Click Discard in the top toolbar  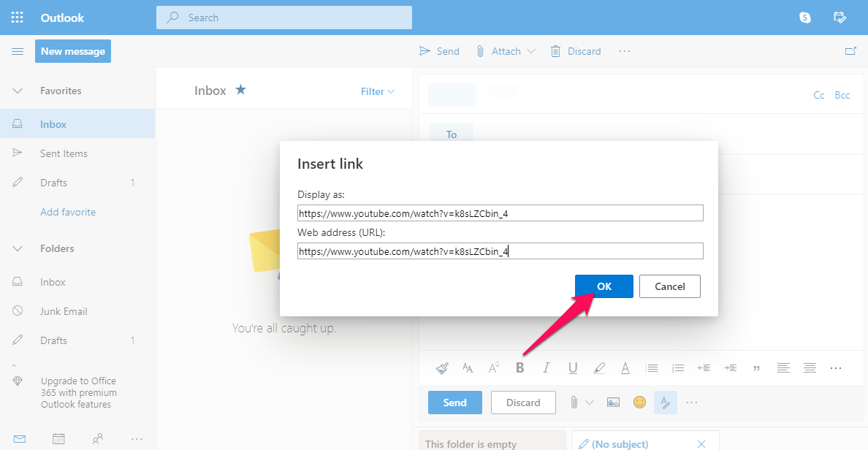(576, 51)
